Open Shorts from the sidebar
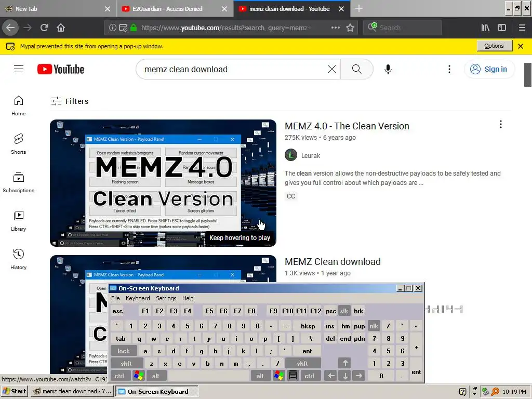Screen dimensions: 532x399 (x=19, y=144)
